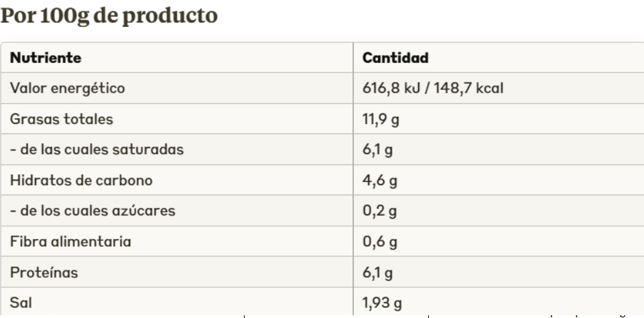Screen dimensions: 644x318
Task: Click the protein 6,1 g value
Action: pyautogui.click(x=378, y=273)
